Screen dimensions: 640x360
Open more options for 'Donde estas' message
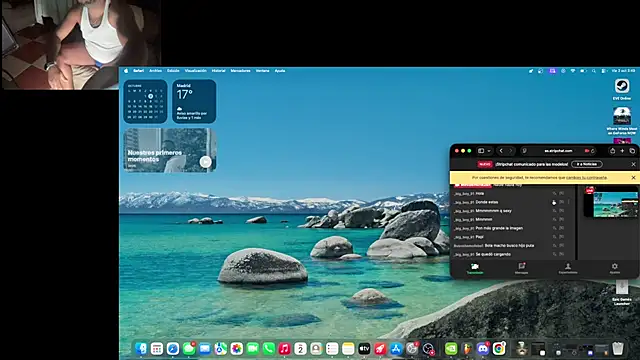[x=569, y=202]
